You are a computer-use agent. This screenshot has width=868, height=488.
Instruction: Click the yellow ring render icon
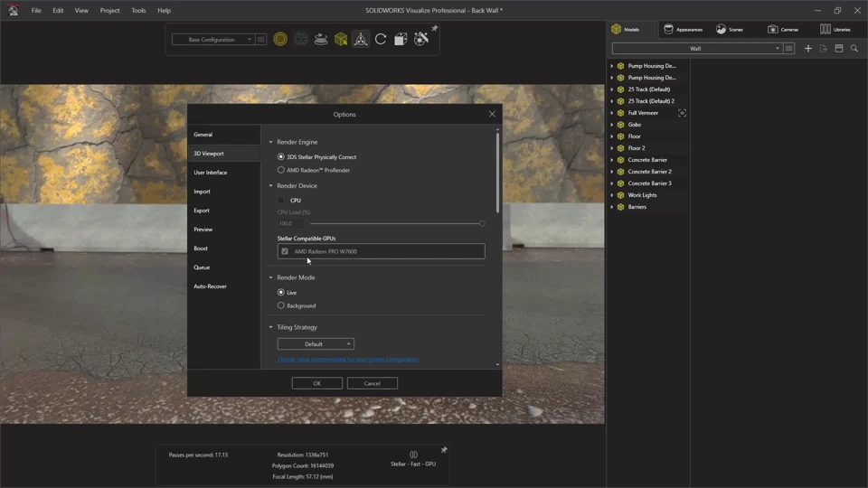(280, 40)
